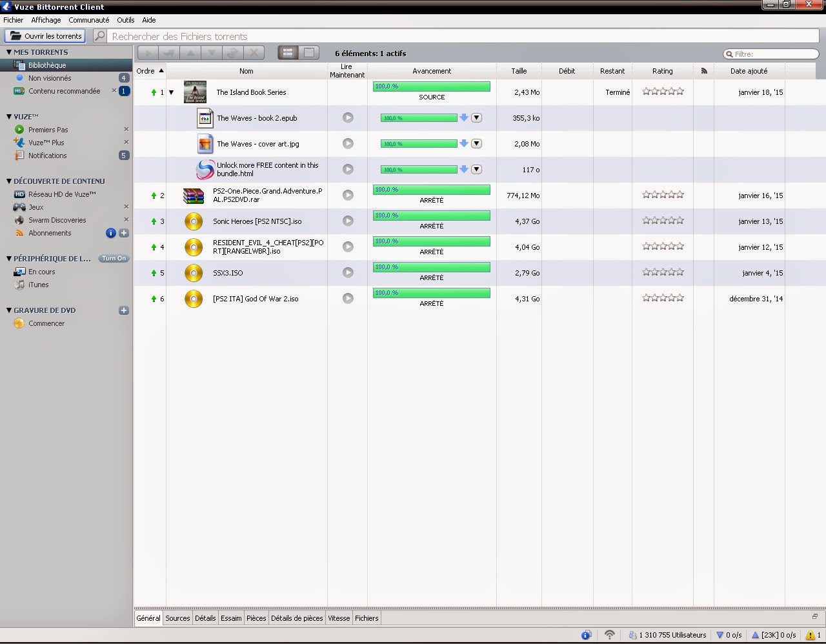
Task: Click the plus button beside Abonnements
Action: (x=124, y=233)
